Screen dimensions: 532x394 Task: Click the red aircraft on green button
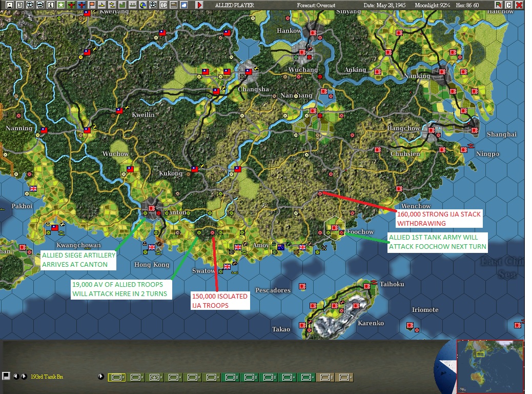71,5
